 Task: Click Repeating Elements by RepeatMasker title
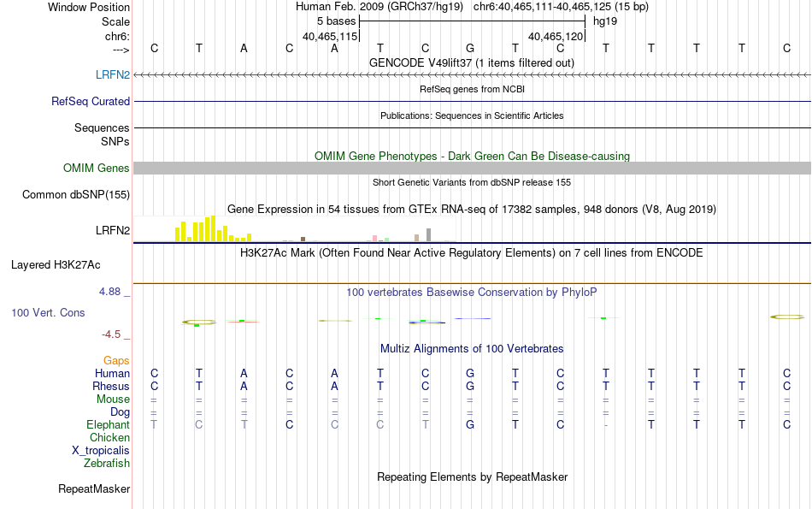(472, 476)
